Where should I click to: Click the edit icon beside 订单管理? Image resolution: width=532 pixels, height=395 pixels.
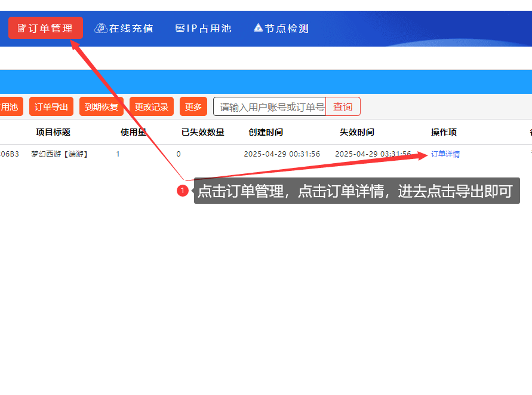[21, 28]
